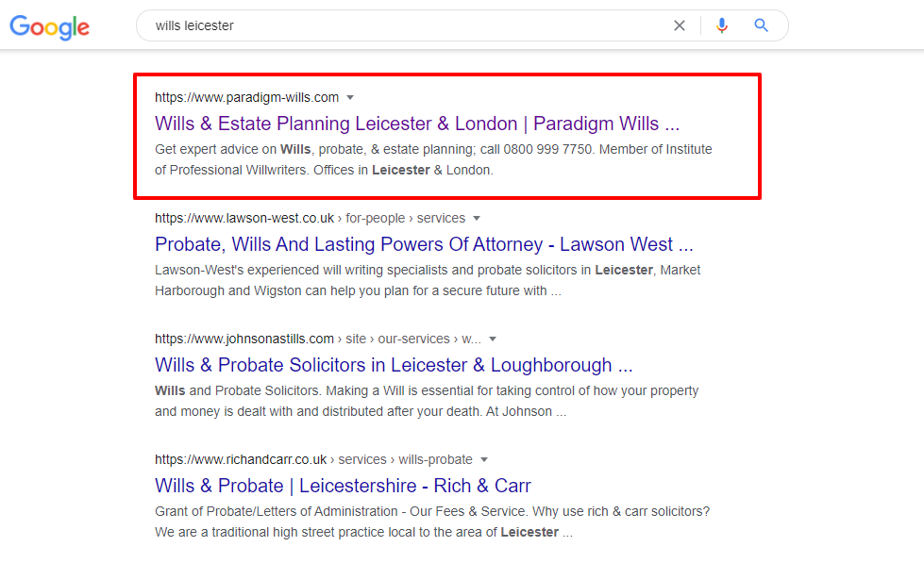The width and height of the screenshot is (924, 563).
Task: Click the richandcarr.co.uk URL breadcrumb
Action: point(313,459)
